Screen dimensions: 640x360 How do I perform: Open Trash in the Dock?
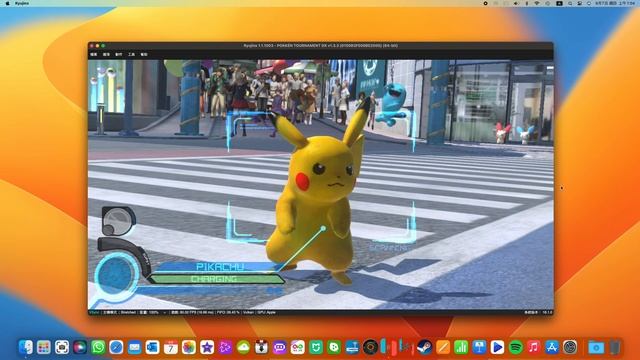coord(615,347)
